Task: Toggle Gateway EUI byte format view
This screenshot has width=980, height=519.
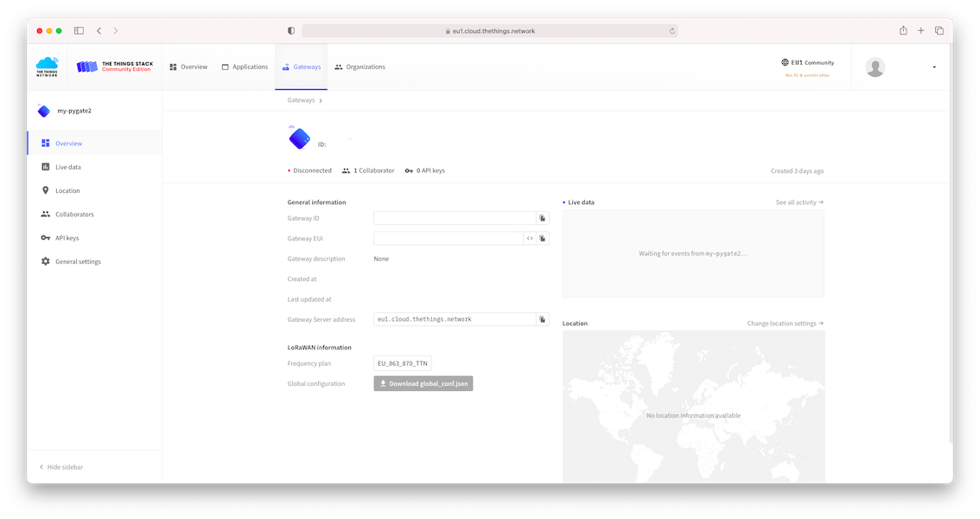Action: pyautogui.click(x=529, y=239)
